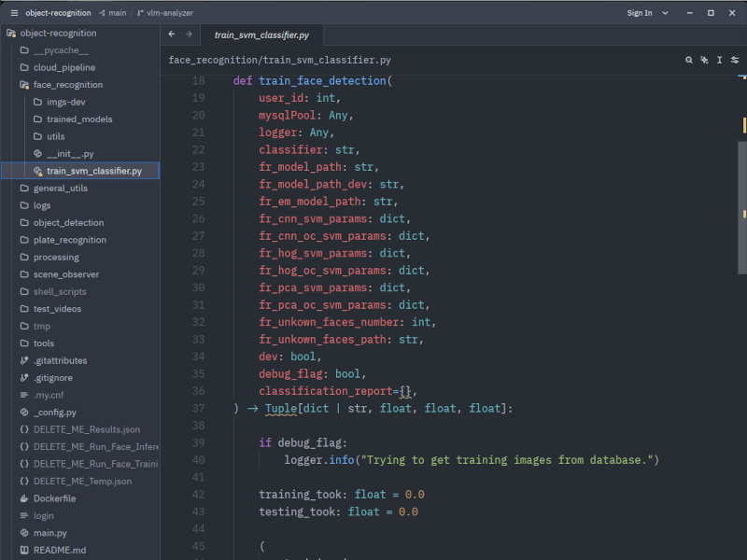Screen dimensions: 747x560
Task: Open the user menu chevron next to Sign In
Action: pos(665,13)
